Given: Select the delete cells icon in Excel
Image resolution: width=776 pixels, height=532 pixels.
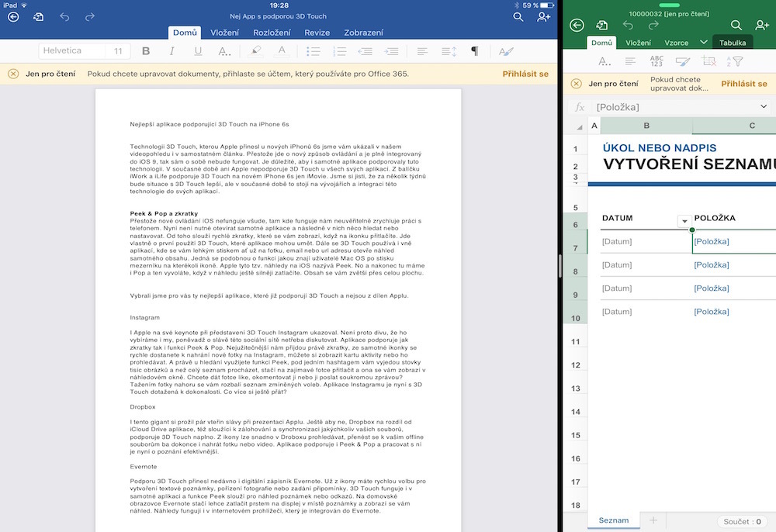Looking at the screenshot, I should [x=707, y=60].
